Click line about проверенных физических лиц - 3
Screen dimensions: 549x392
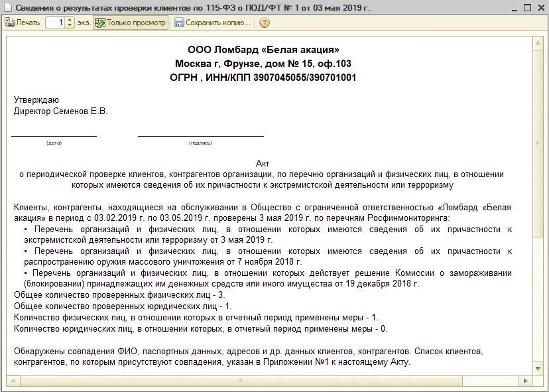tap(119, 295)
